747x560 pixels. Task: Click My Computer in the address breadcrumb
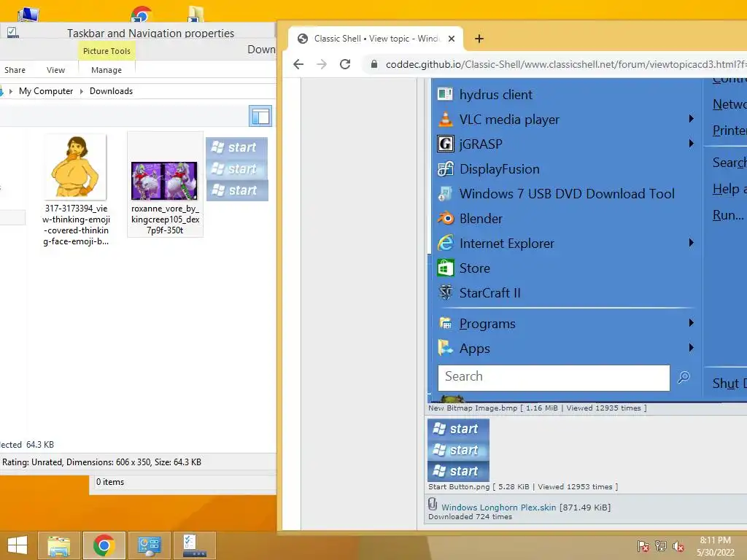(46, 91)
